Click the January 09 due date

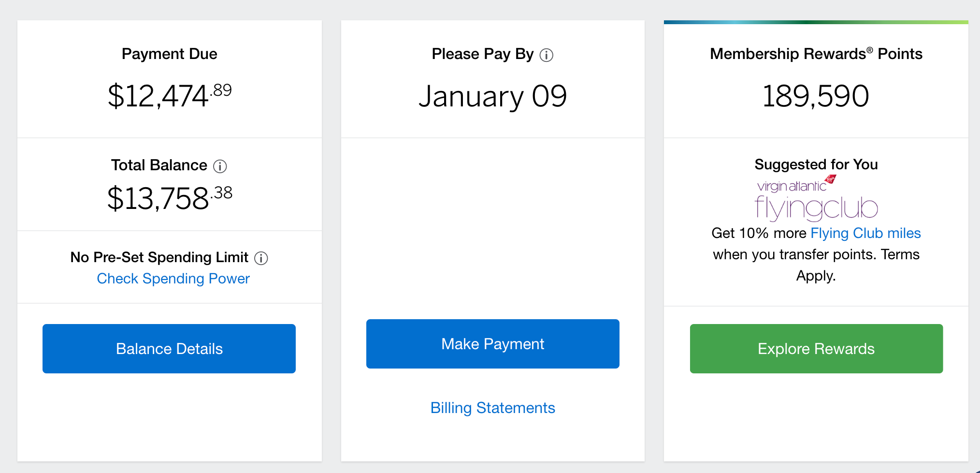492,96
